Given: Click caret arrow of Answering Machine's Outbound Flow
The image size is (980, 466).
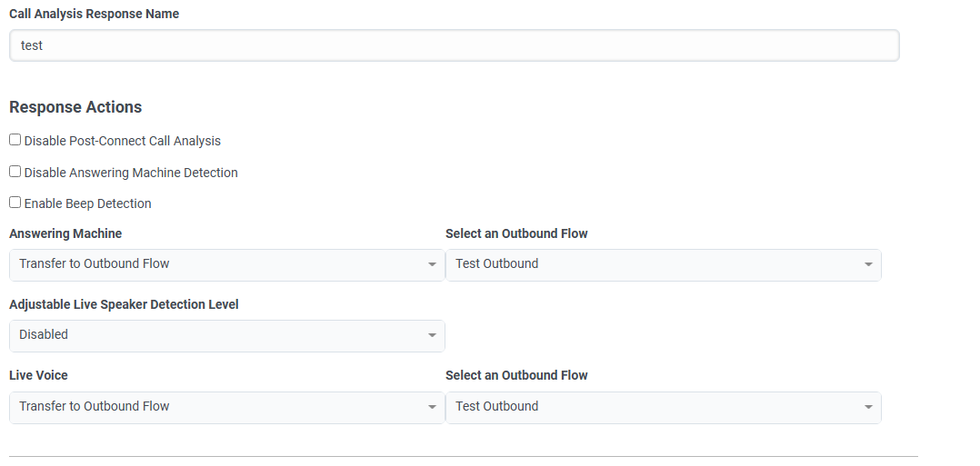Looking at the screenshot, I should [868, 264].
